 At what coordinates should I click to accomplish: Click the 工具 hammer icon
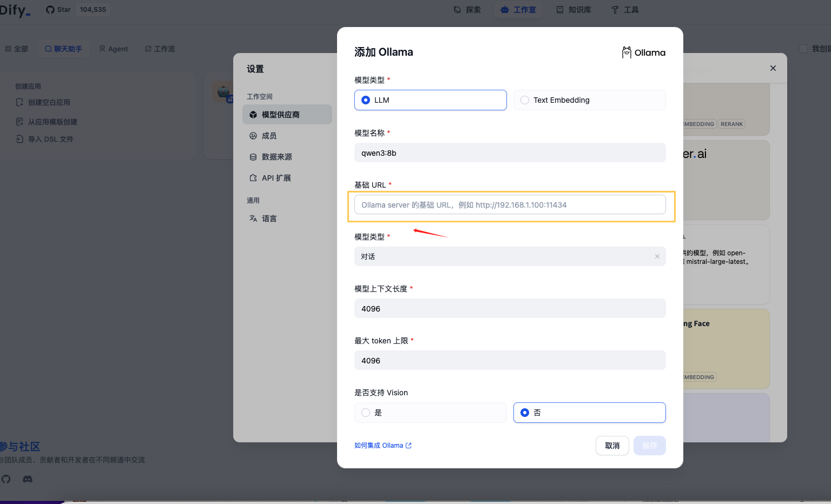pyautogui.click(x=615, y=10)
